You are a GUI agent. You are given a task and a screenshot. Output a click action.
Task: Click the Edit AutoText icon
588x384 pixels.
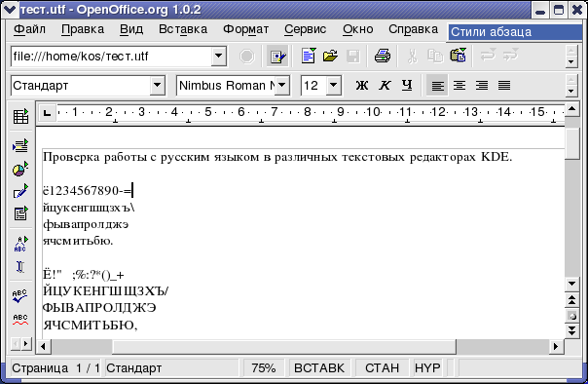click(20, 244)
